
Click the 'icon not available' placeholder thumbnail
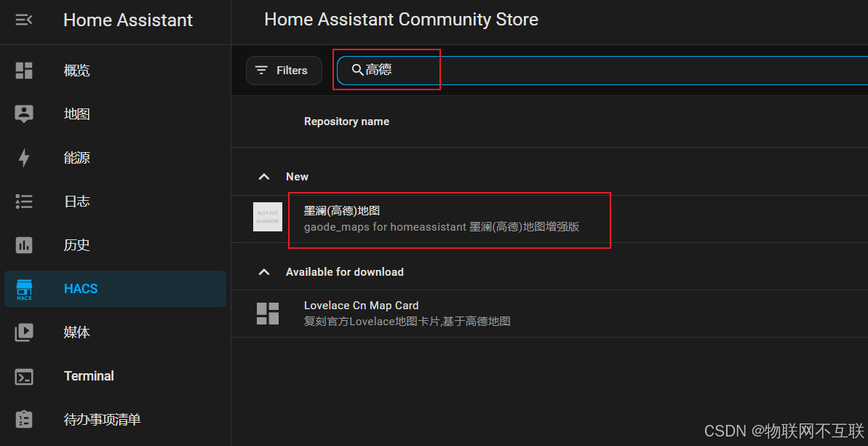pyautogui.click(x=268, y=216)
